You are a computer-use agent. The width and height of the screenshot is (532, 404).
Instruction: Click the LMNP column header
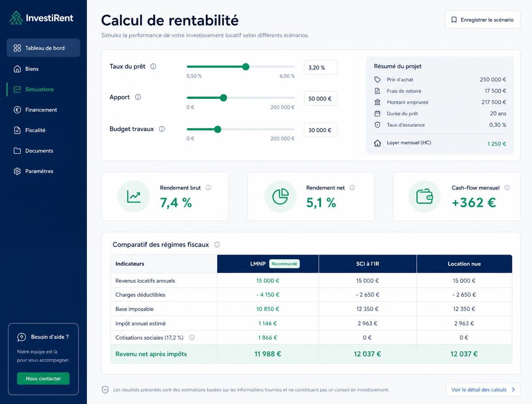click(x=268, y=264)
